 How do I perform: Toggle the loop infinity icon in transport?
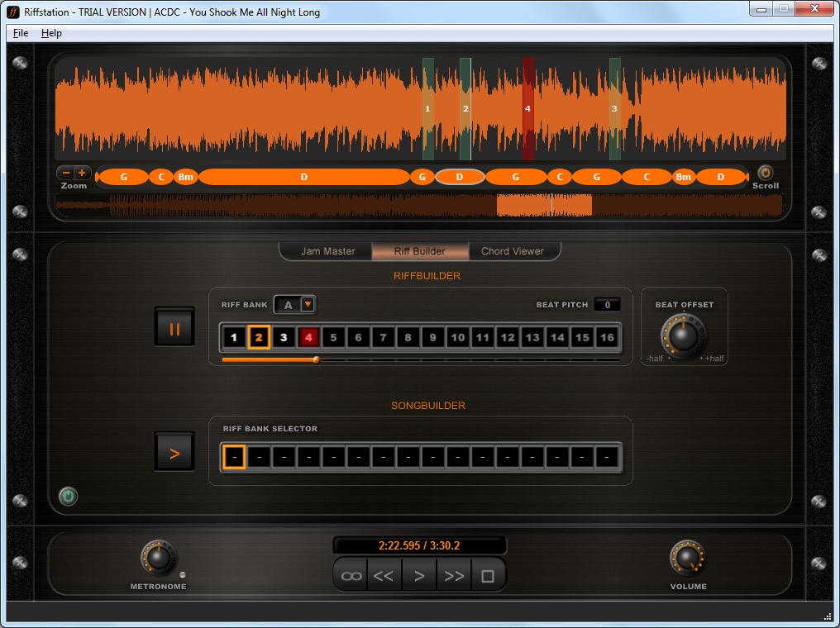coord(351,576)
